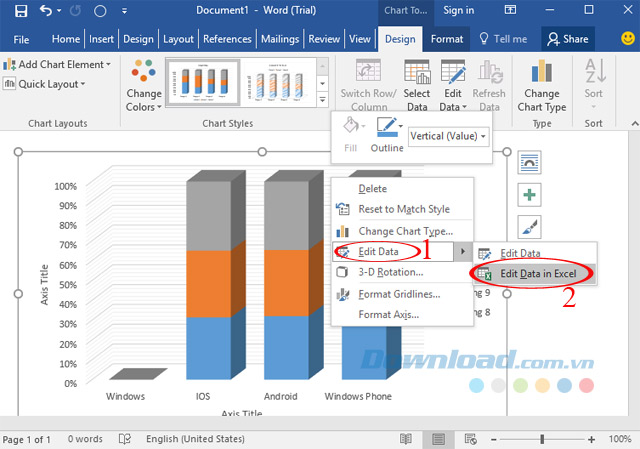Select Format Axis from context menu
The width and height of the screenshot is (640, 449).
(388, 314)
